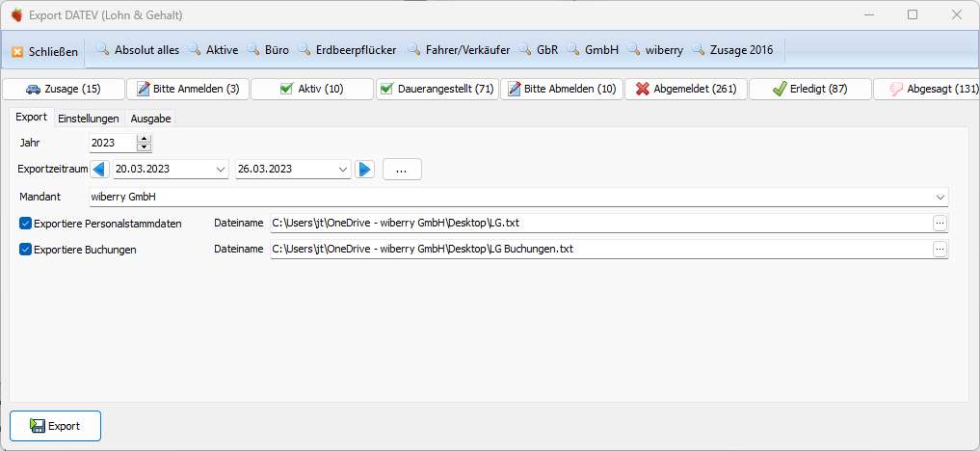Click the LG Buchungen.txt filename field
980x451 pixels.
[x=600, y=250]
